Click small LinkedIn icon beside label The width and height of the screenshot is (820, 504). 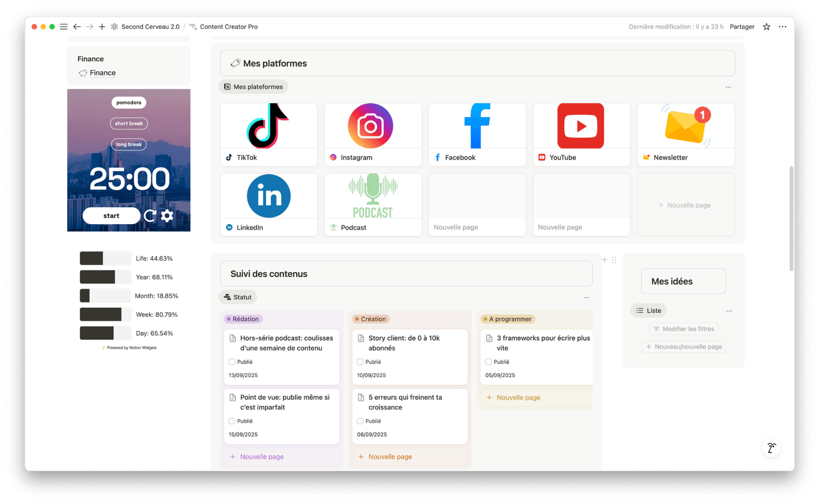[229, 227]
